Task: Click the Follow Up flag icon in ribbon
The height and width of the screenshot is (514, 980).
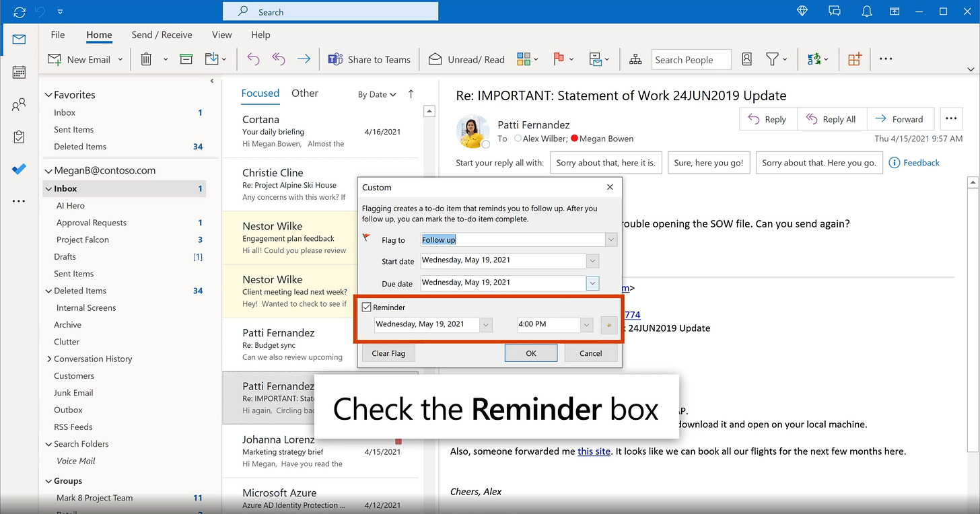Action: 559,59
